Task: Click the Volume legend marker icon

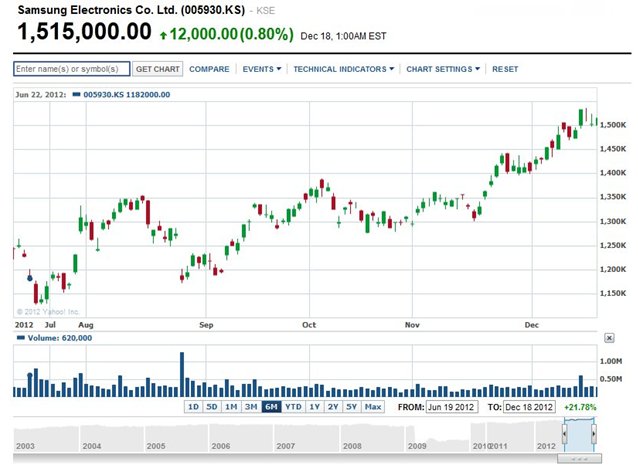Action: (20, 338)
